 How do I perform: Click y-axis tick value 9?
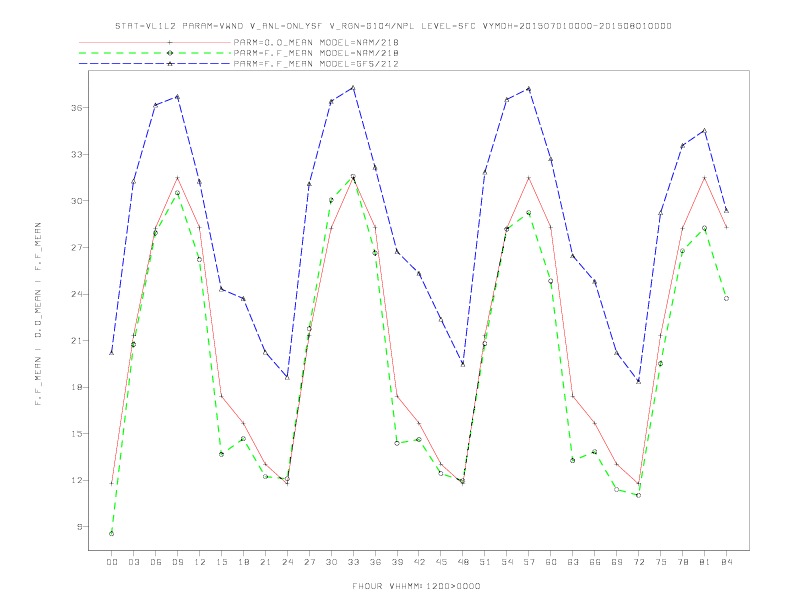tap(79, 527)
